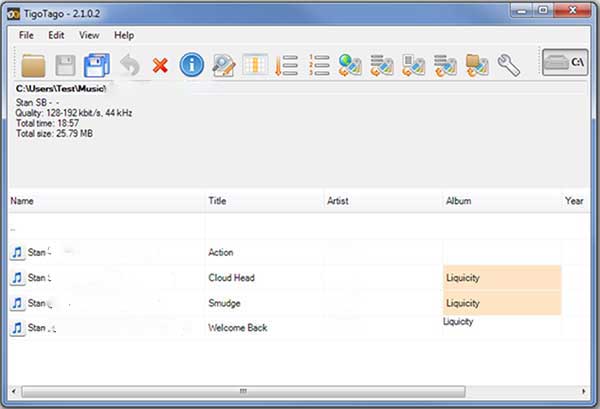Select the drive C:\ button in toolbar

point(565,65)
